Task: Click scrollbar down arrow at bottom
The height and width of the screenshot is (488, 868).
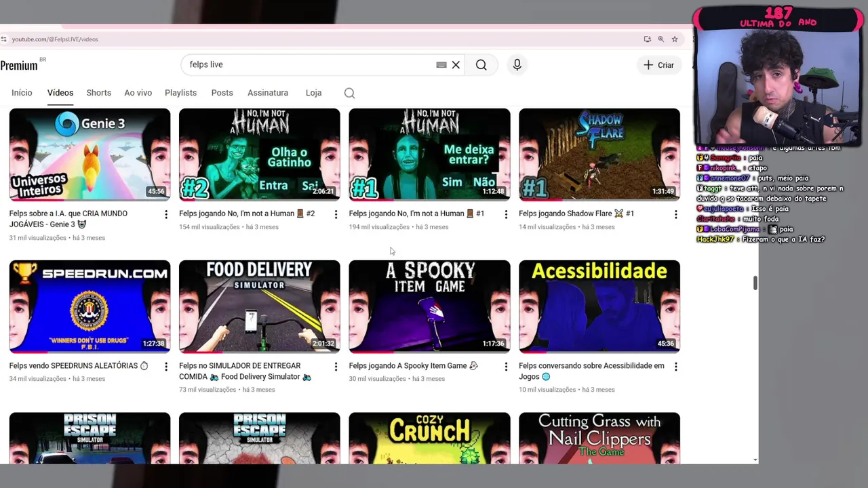Action: pyautogui.click(x=755, y=460)
